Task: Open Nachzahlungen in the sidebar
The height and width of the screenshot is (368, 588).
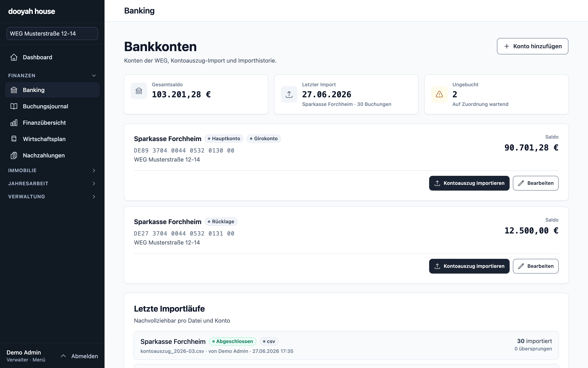Action: 52,155
